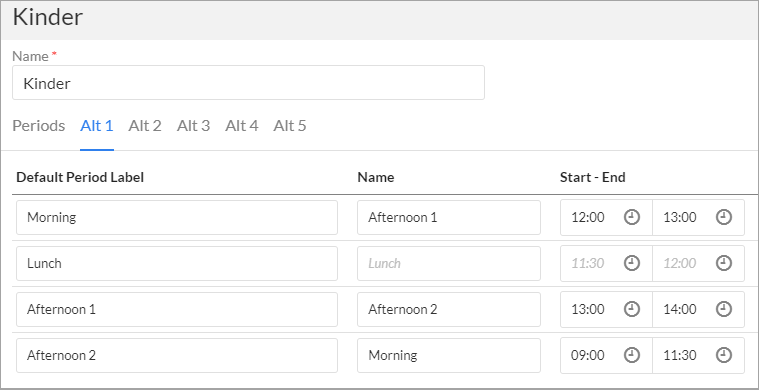Image resolution: width=759 pixels, height=390 pixels.
Task: Click the 13:00 start time in third row
Action: 588,309
